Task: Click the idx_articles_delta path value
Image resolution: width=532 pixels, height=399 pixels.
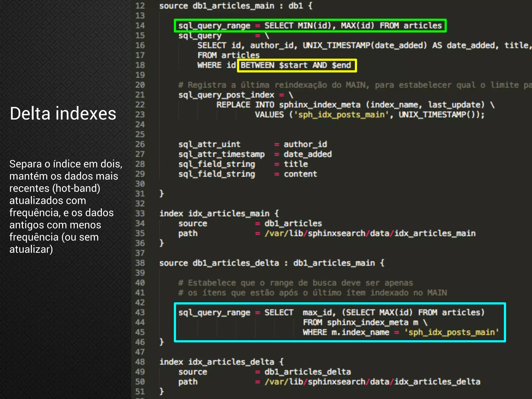Action: (372, 382)
